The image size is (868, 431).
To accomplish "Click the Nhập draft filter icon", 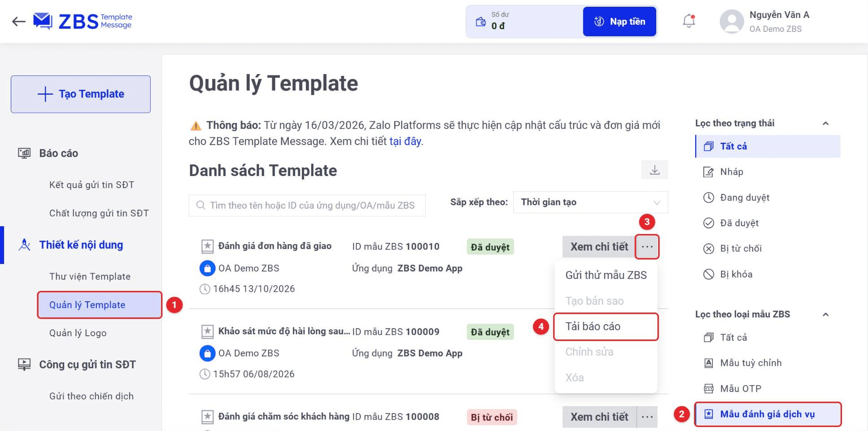I will click(708, 172).
